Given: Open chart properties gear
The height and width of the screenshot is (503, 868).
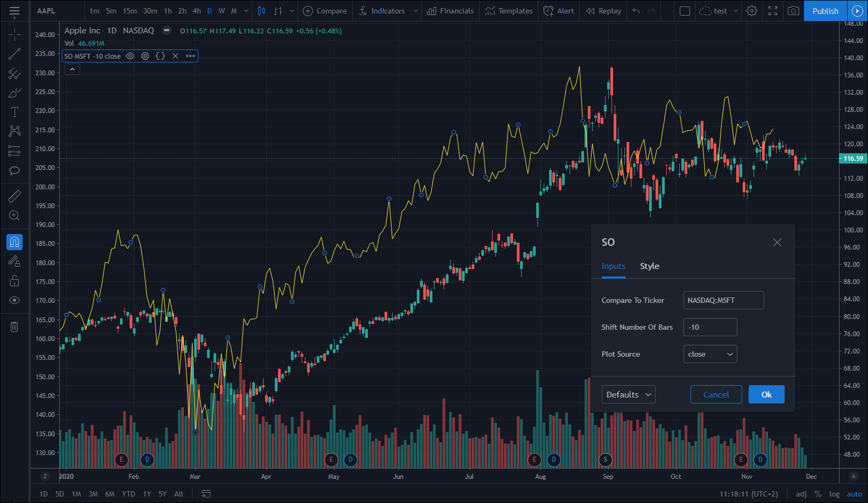Looking at the screenshot, I should pos(752,11).
